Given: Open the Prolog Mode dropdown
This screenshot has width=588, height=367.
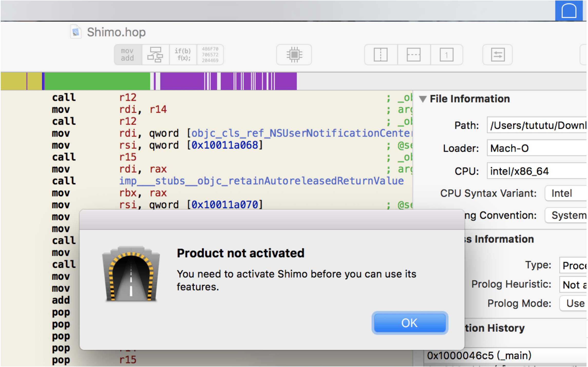Looking at the screenshot, I should (573, 304).
